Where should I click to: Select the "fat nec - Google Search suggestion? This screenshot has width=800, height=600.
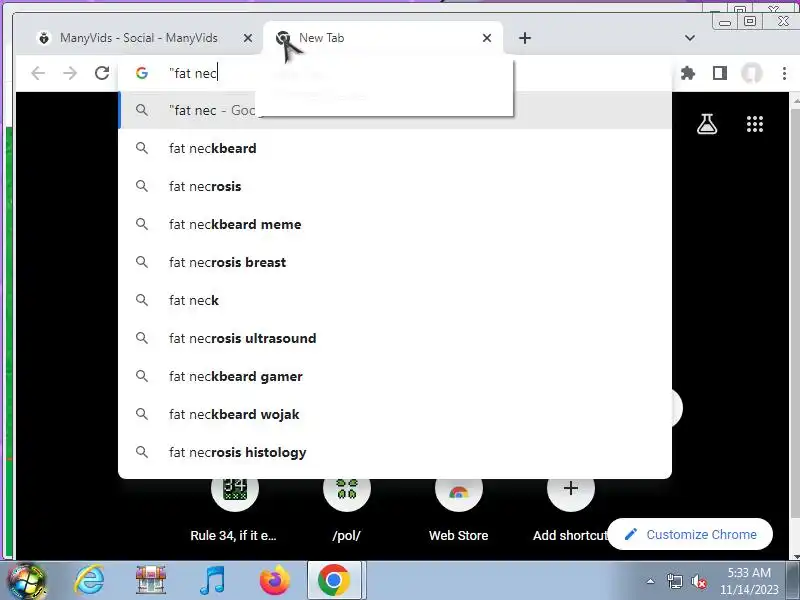395,110
